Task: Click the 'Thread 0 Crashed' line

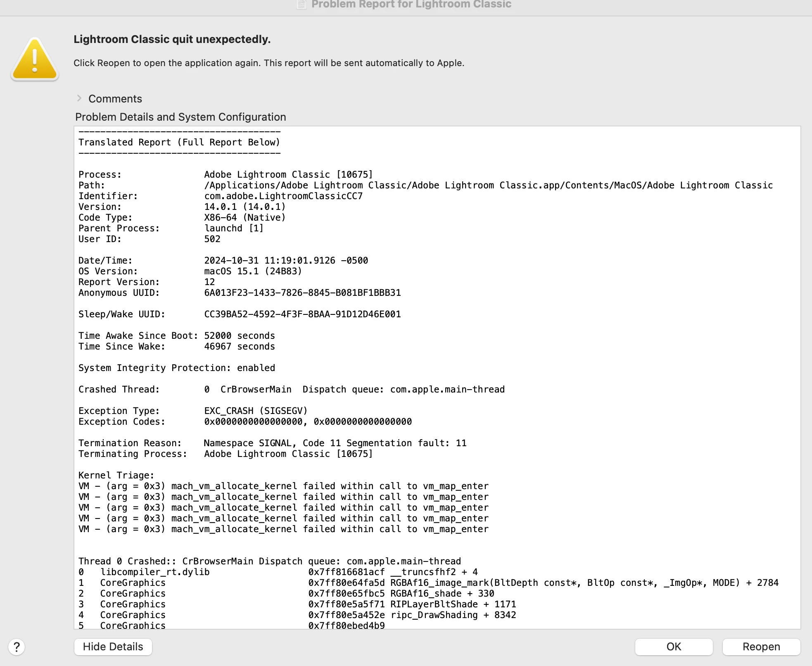Action: [x=269, y=561]
